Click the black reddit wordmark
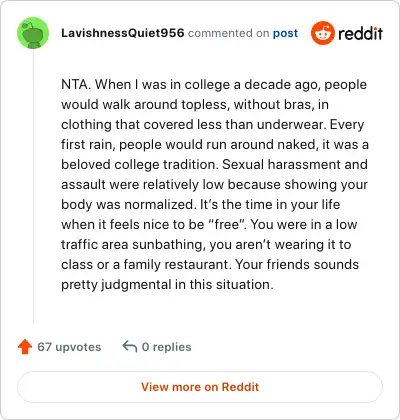The height and width of the screenshot is (420, 400). pyautogui.click(x=360, y=33)
